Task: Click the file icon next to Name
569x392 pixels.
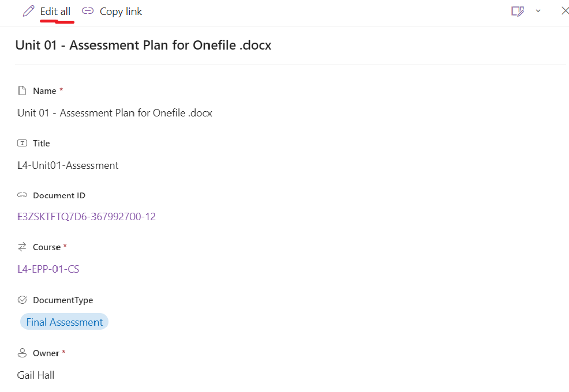Action: click(23, 91)
